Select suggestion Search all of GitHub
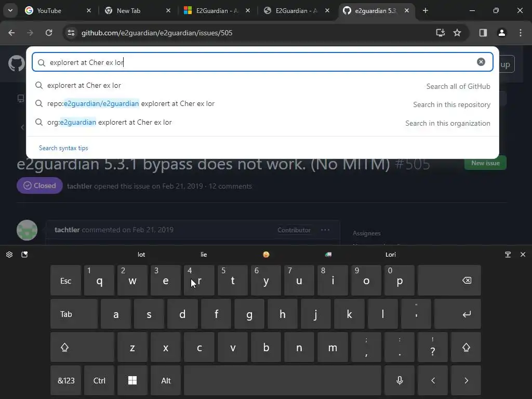 click(262, 86)
